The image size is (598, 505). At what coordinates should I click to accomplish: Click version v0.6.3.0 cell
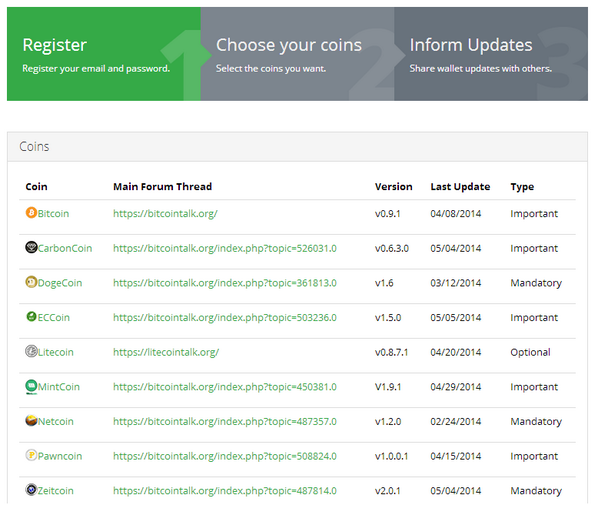tap(392, 248)
